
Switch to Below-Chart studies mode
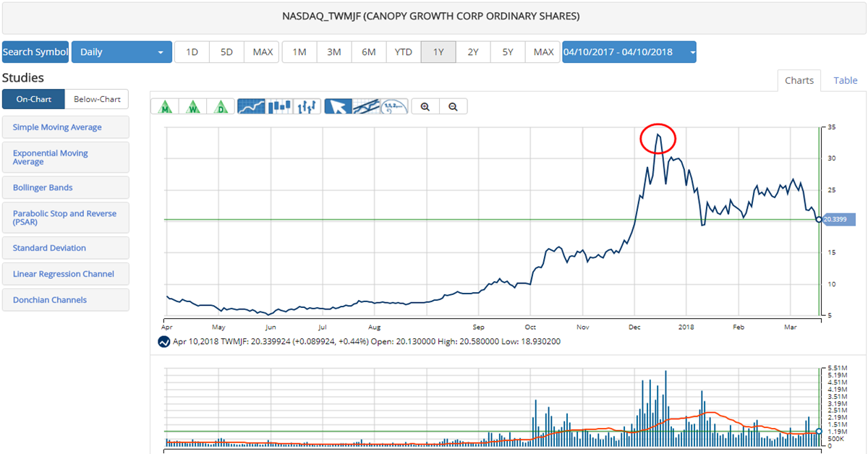click(96, 98)
